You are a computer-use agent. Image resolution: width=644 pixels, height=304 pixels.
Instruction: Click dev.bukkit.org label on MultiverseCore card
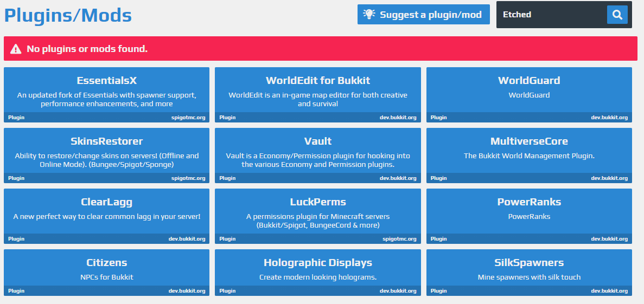[609, 178]
